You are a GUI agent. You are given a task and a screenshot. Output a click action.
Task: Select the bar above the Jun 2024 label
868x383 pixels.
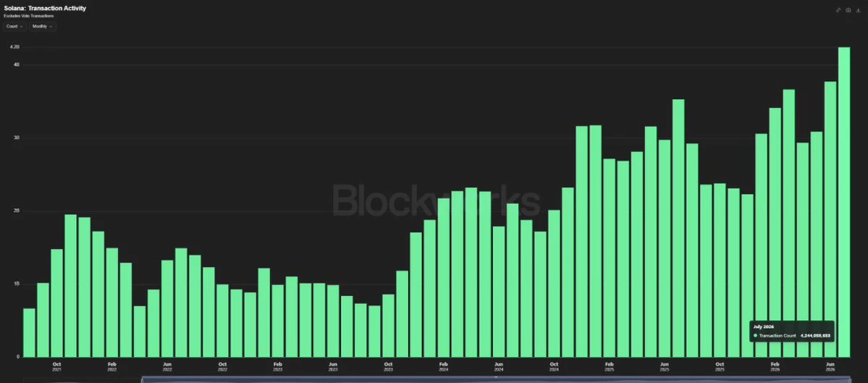(499, 292)
